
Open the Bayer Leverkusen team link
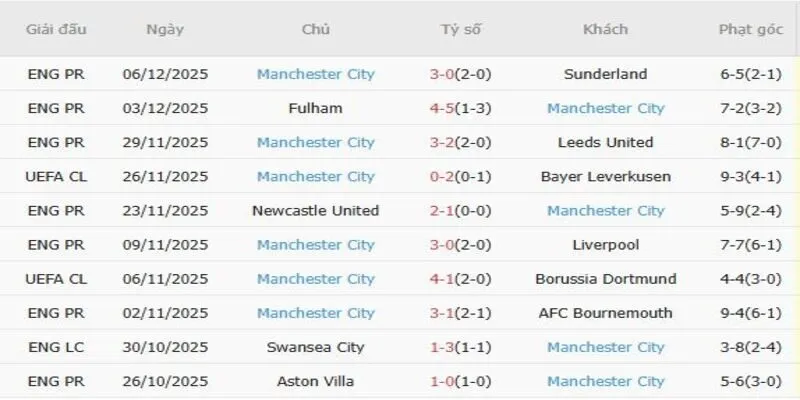[605, 176]
